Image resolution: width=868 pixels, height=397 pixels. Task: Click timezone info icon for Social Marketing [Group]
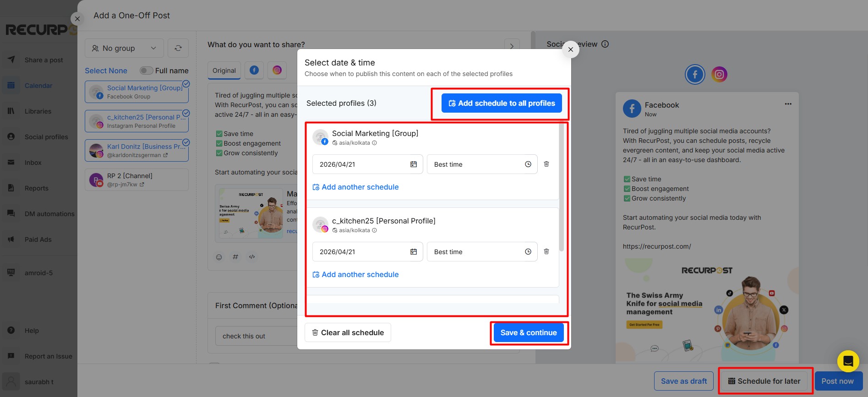click(374, 143)
